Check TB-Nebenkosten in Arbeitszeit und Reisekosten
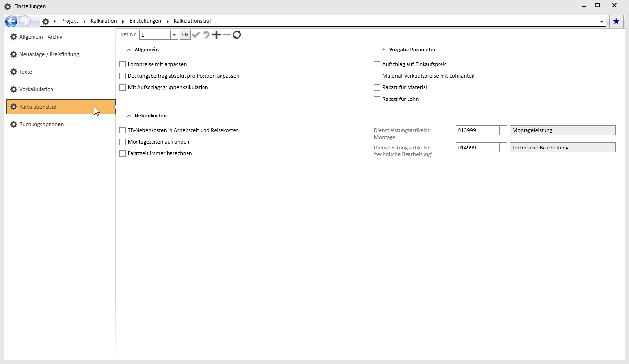The width and height of the screenshot is (629, 364). (x=122, y=130)
